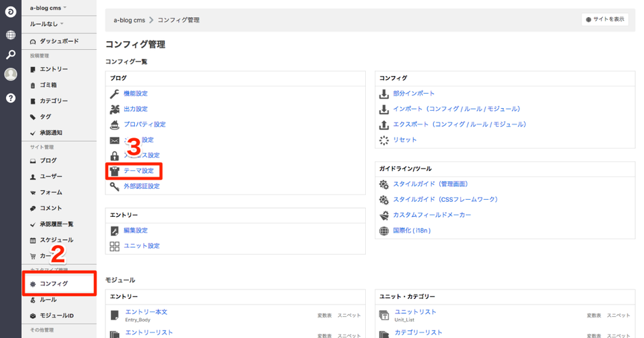Image resolution: width=644 pixels, height=338 pixels.
Task: Click the icon beside 出力設定
Action: (x=114, y=109)
